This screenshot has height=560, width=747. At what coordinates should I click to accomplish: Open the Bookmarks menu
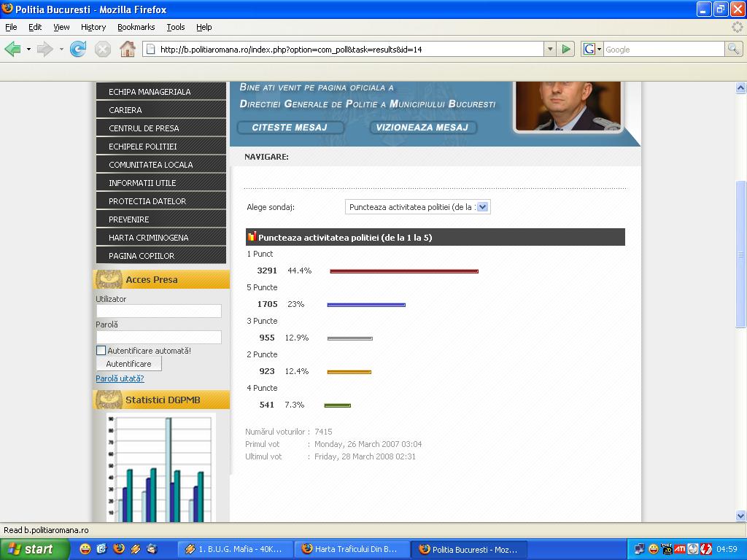click(136, 27)
